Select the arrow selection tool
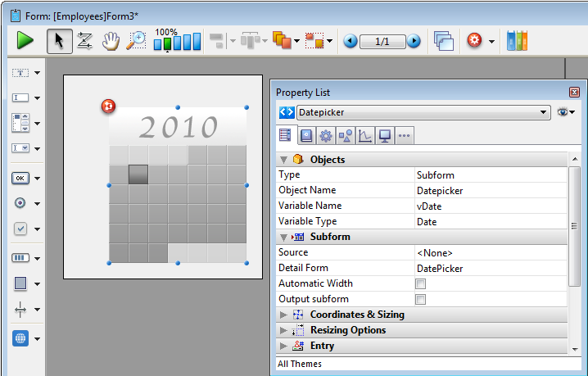 (x=59, y=40)
